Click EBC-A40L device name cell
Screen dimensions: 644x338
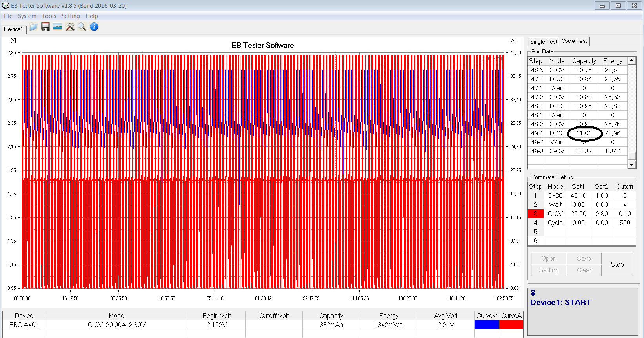[x=24, y=325]
